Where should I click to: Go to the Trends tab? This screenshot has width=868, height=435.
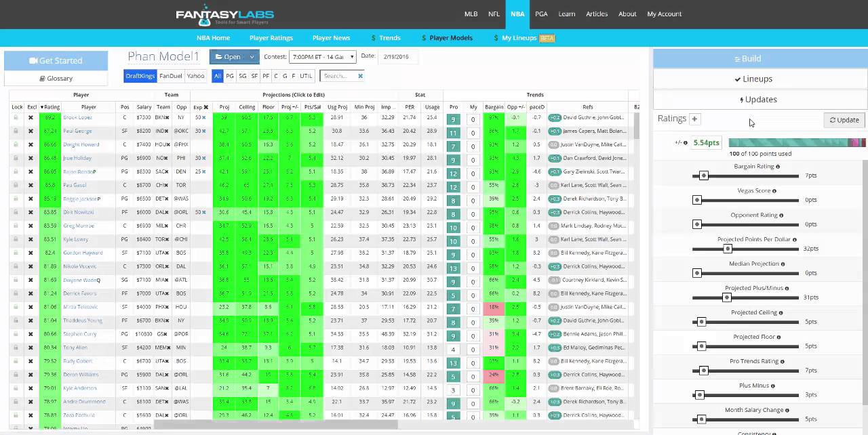386,38
